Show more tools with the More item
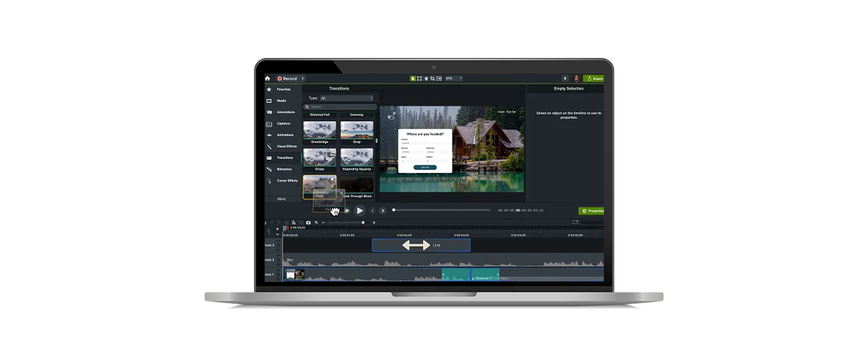Screen dimensions: 868x347 tap(281, 199)
